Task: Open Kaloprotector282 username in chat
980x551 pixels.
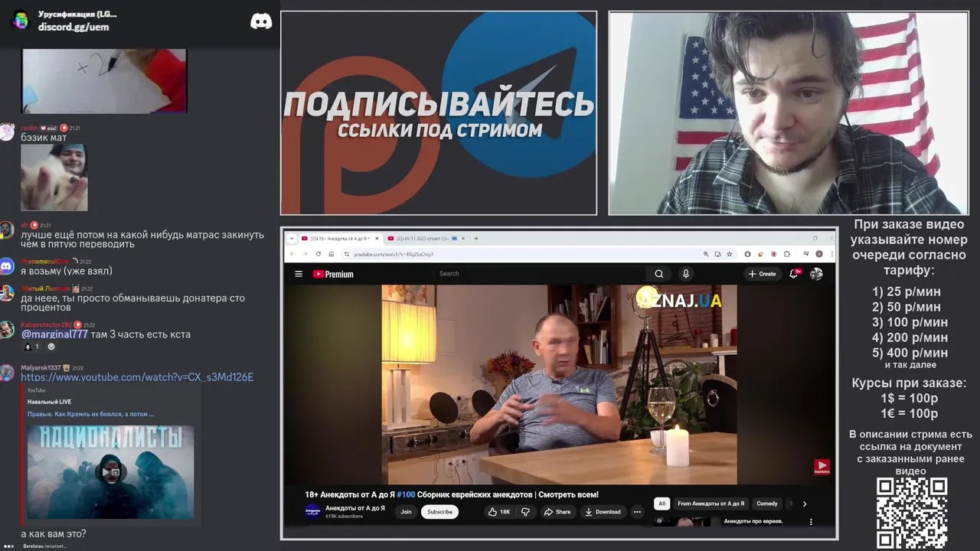Action: click(47, 325)
